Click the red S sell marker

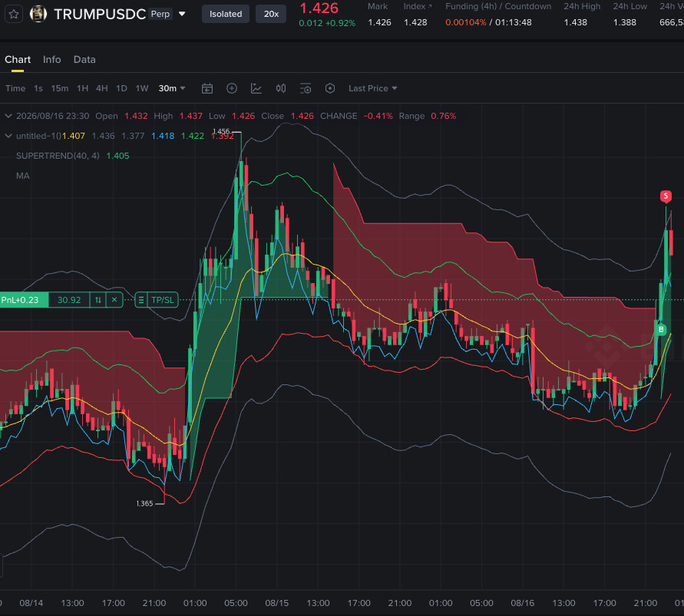click(666, 196)
